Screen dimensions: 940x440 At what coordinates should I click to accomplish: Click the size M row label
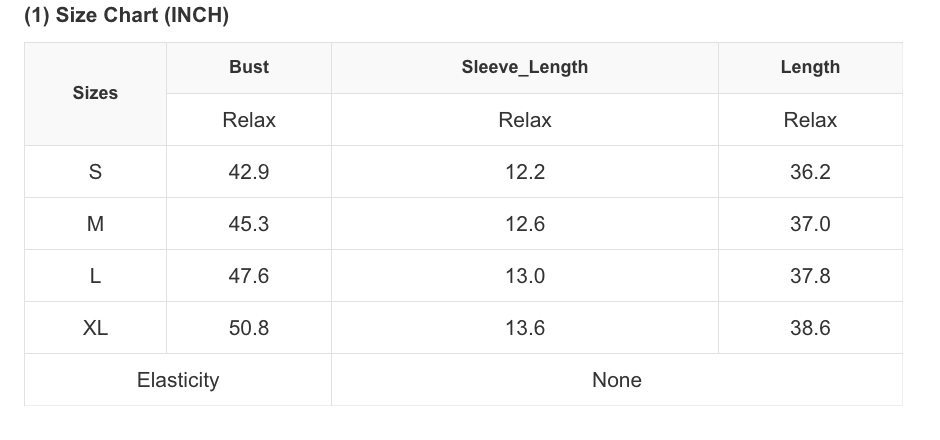tap(95, 224)
